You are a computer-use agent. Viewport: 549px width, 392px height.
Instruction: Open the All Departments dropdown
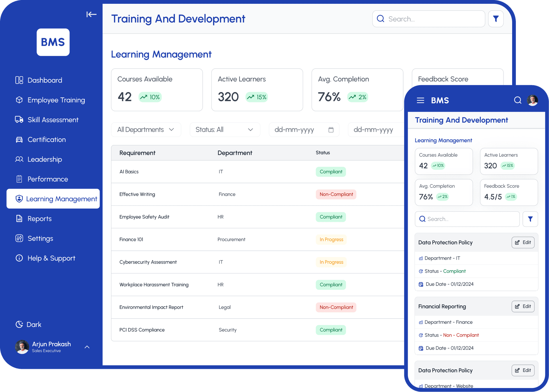point(146,130)
